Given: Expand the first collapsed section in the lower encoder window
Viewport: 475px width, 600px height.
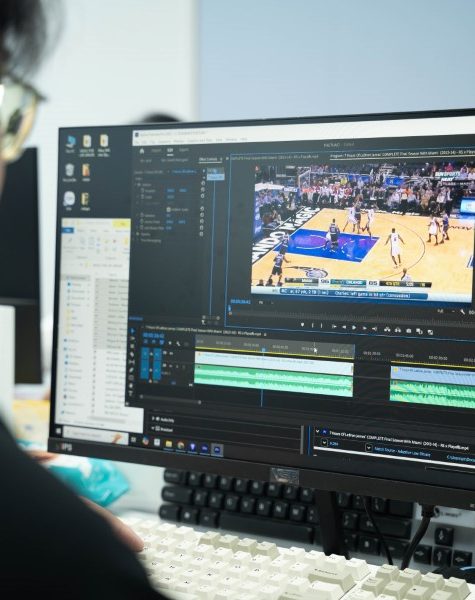Looking at the screenshot, I should (x=153, y=419).
